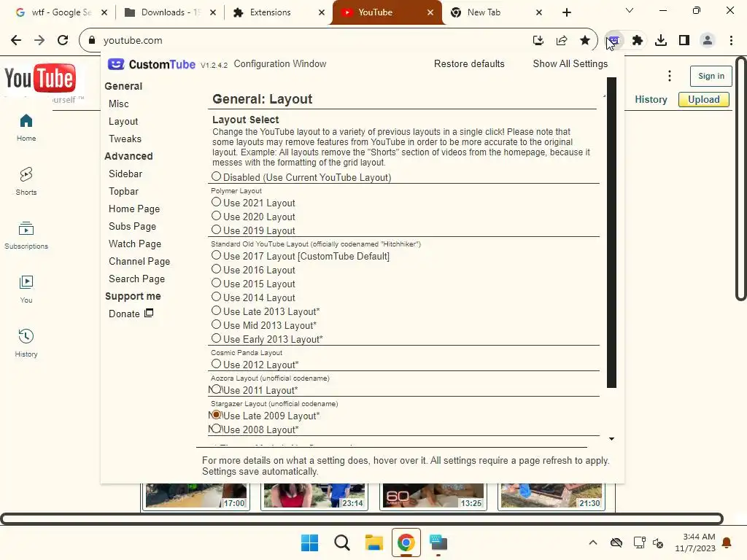Select Disabled (Use Current YouTube Layout) option
747x560 pixels.
[216, 176]
